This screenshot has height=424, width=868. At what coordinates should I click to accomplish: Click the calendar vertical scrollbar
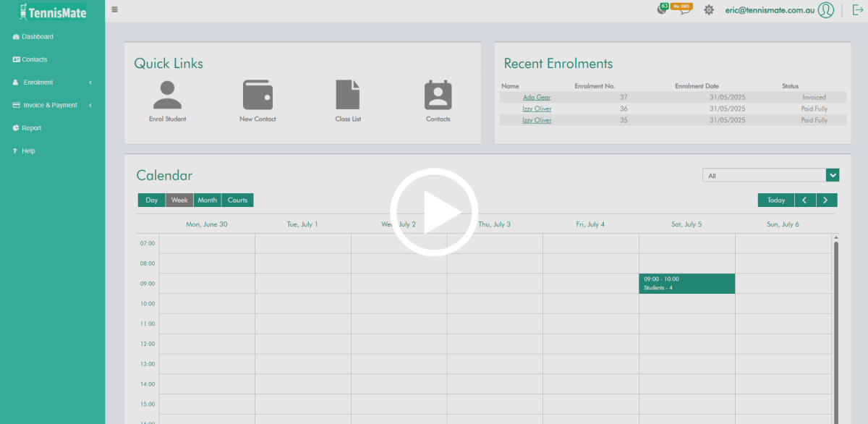(x=836, y=326)
